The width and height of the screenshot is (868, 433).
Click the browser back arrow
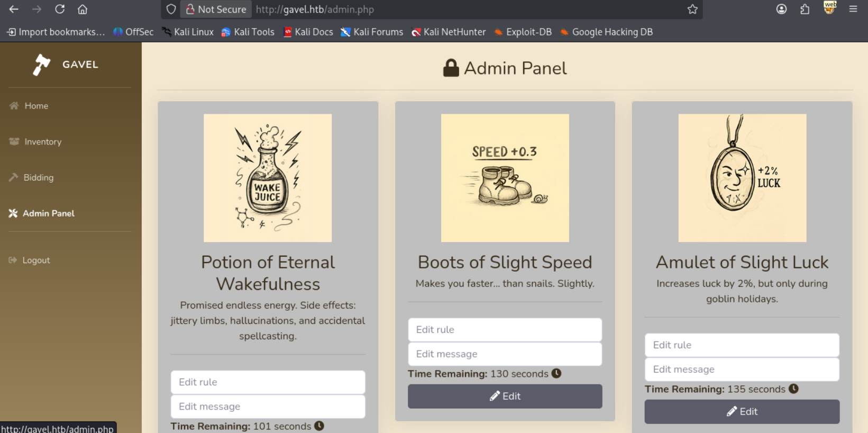click(14, 9)
